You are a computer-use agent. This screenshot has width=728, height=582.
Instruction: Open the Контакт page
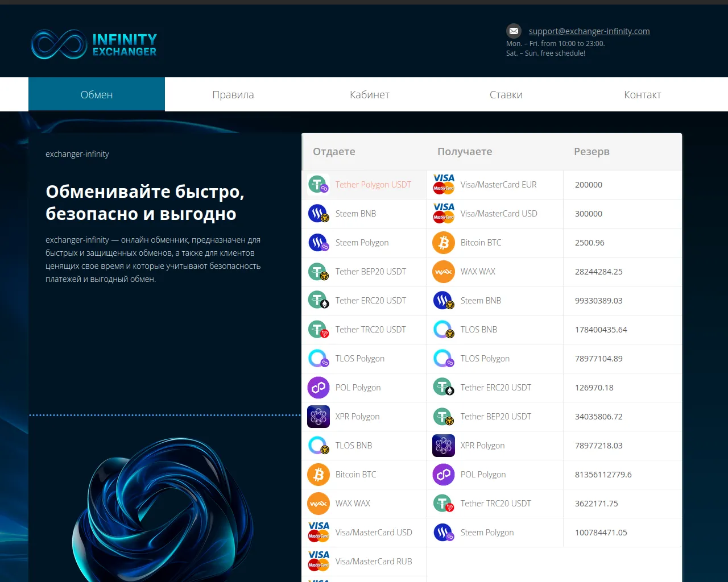[x=642, y=95]
